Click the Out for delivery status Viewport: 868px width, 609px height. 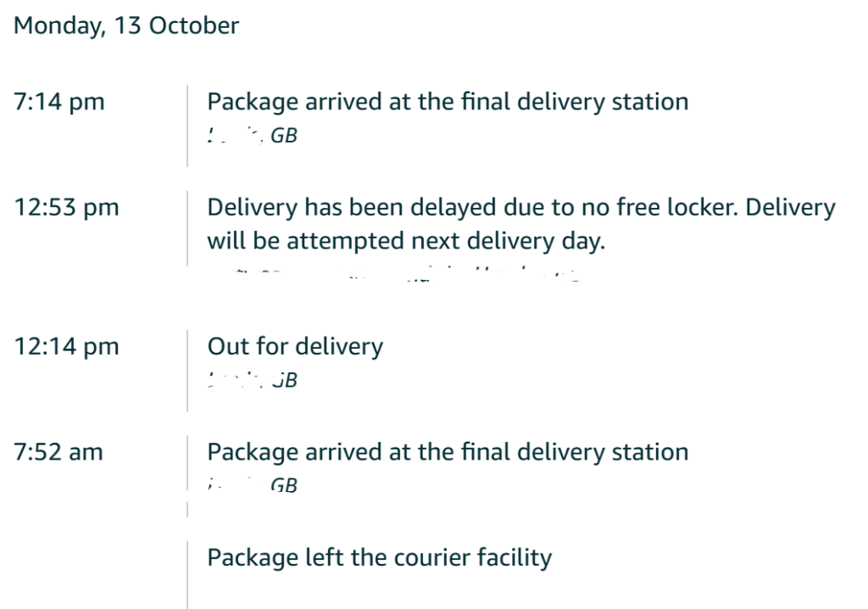tap(295, 346)
